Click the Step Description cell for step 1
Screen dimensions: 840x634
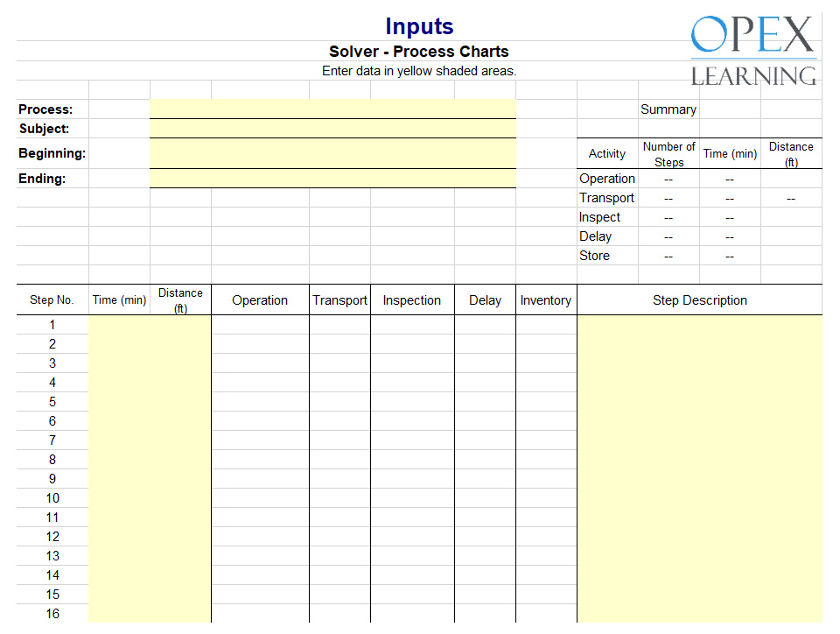coord(699,325)
